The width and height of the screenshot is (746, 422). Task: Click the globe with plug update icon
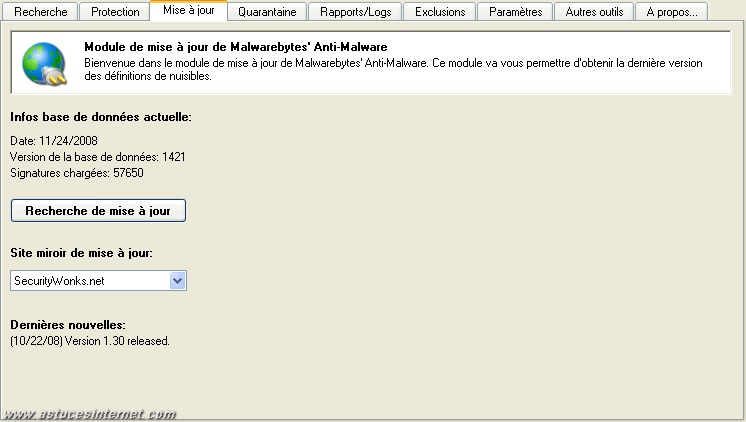click(x=45, y=64)
